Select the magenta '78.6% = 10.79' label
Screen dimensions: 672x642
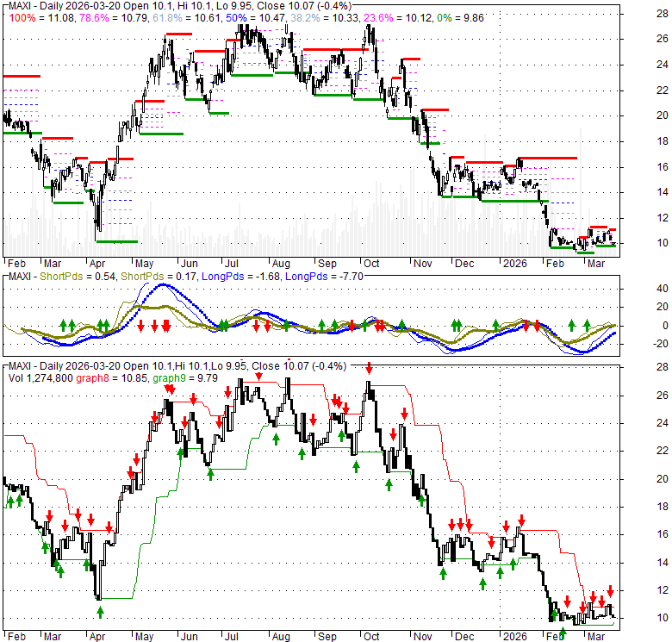click(x=114, y=18)
